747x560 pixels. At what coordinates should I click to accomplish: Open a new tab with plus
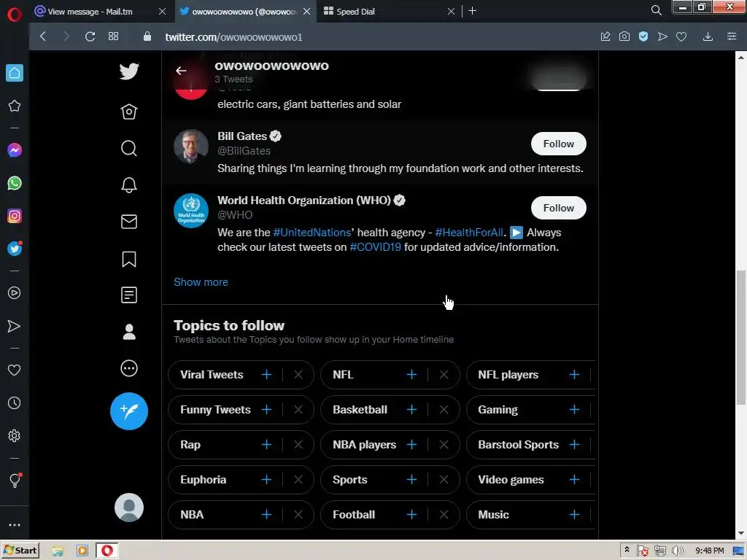[472, 10]
